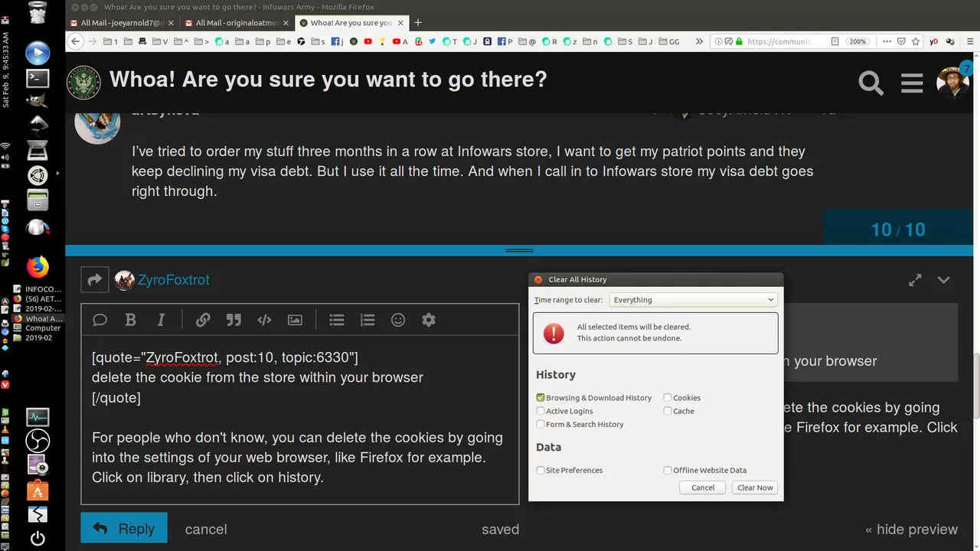Image resolution: width=980 pixels, height=551 pixels.
Task: Open the forum search magnifier icon
Action: (x=871, y=83)
